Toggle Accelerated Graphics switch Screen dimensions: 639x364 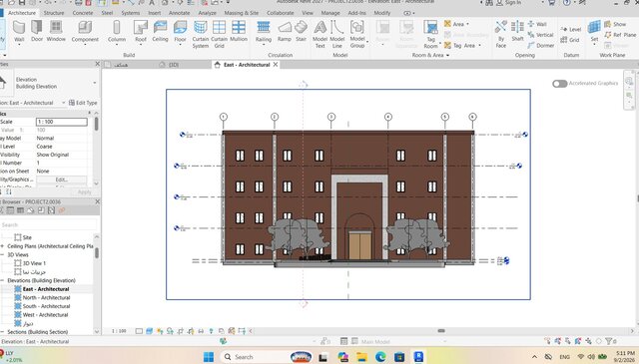tap(559, 84)
